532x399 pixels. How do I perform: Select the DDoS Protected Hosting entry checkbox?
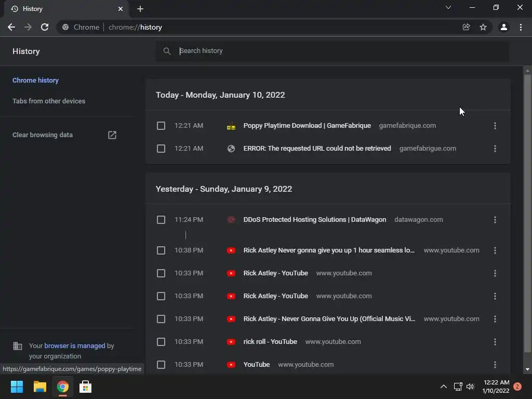coord(161,220)
